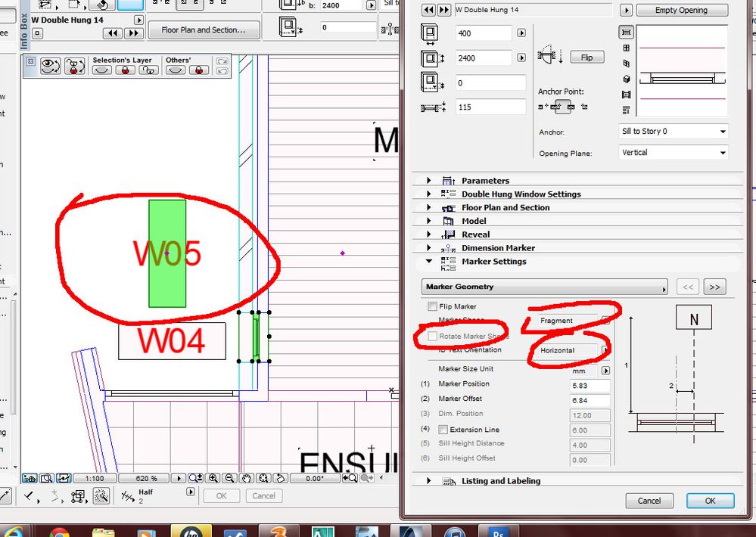Click the Flip button
Image resolution: width=756 pixels, height=537 pixels.
[586, 57]
